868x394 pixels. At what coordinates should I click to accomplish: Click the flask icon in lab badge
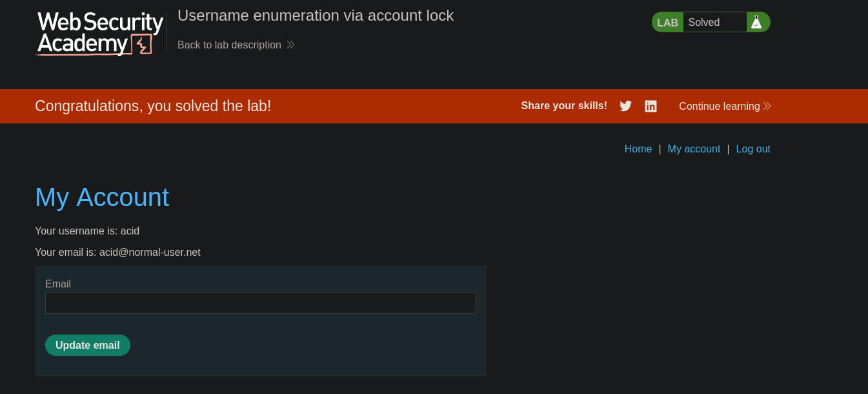tap(756, 22)
